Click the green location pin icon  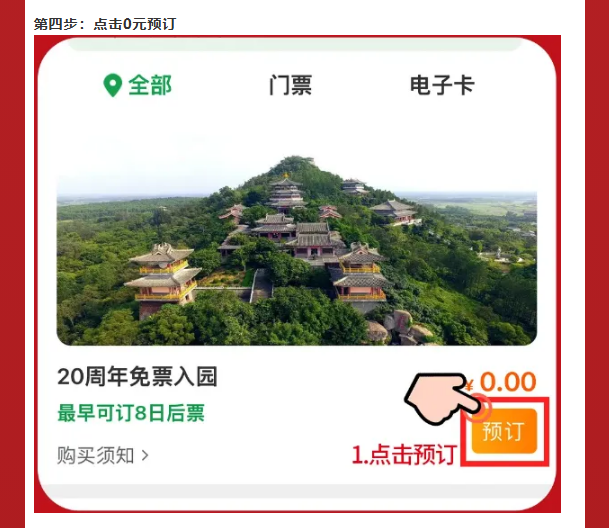coord(113,85)
